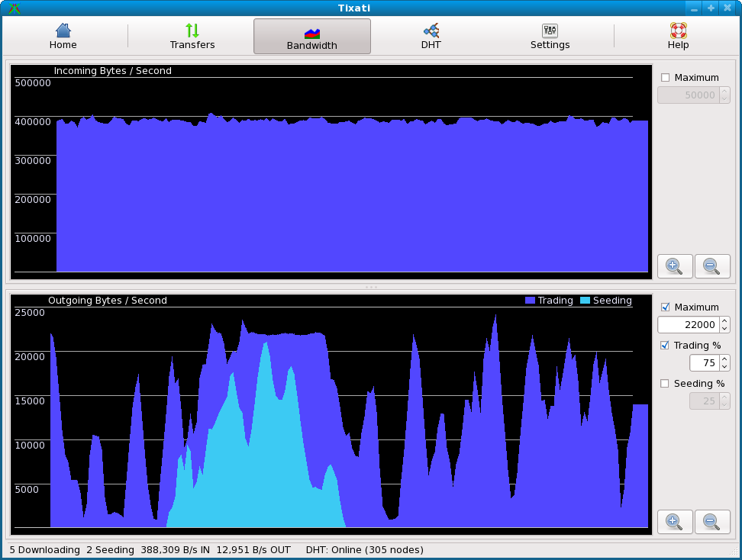Uncheck the Trading % checkbox
This screenshot has height=560, width=742.
(665, 346)
